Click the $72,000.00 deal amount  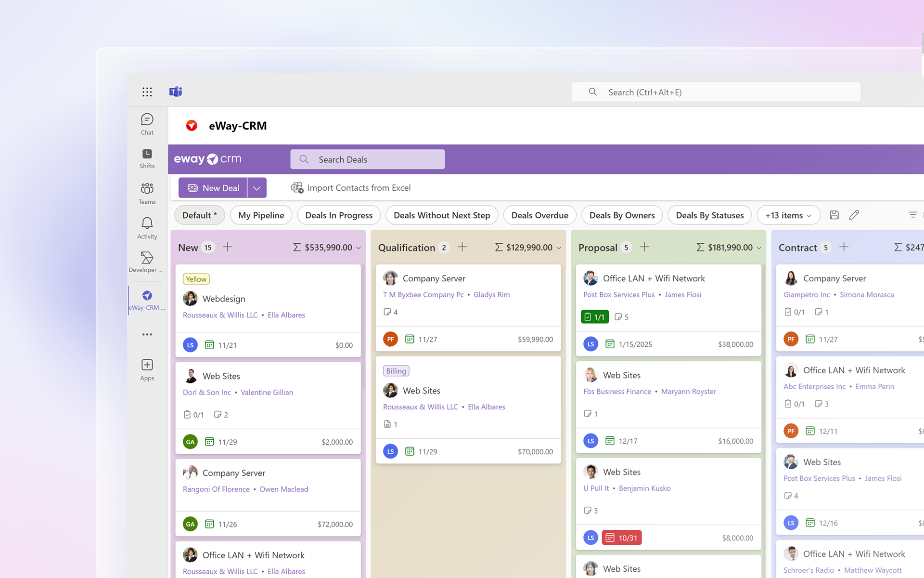(x=335, y=524)
